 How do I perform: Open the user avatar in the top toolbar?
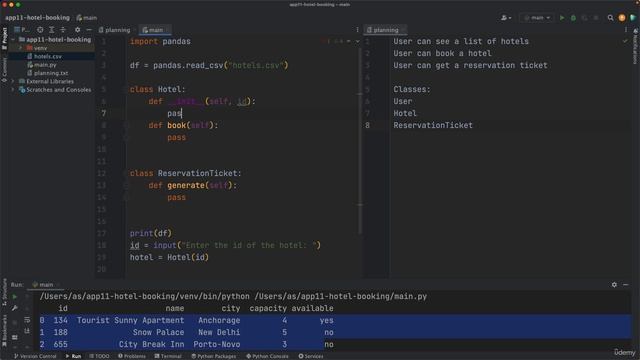622,18
